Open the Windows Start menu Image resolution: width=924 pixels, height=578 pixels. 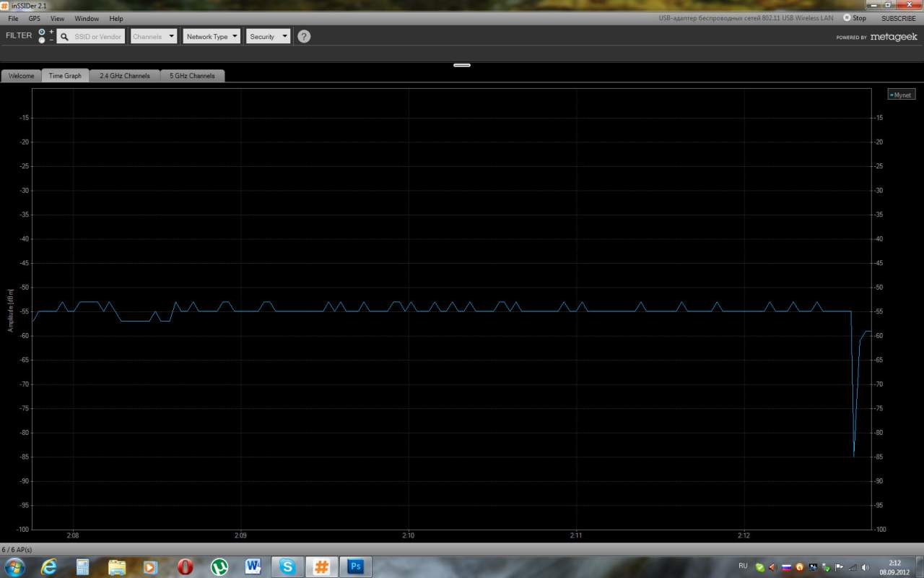coord(14,566)
